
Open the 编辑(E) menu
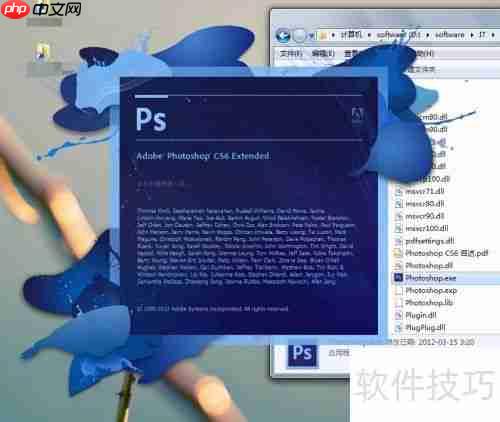point(323,53)
